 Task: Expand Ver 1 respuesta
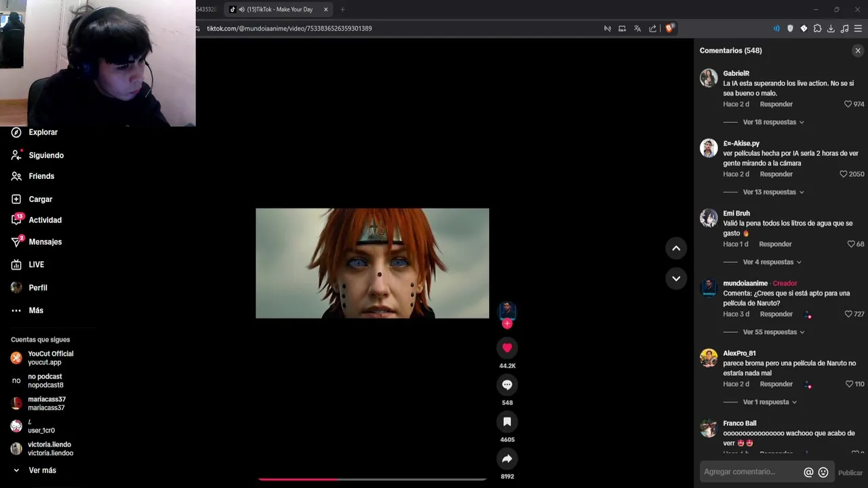click(x=770, y=402)
